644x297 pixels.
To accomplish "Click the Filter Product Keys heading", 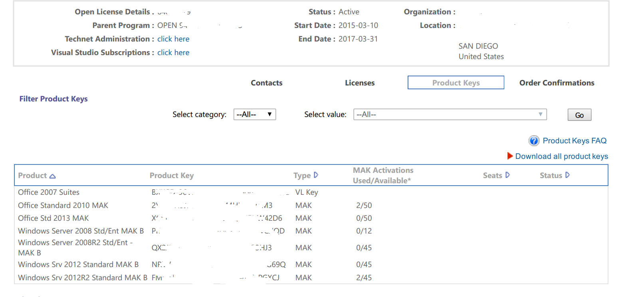I will point(54,99).
